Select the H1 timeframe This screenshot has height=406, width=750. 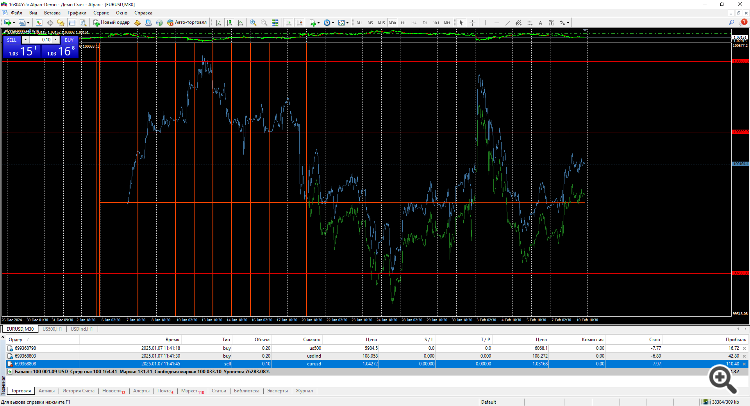[x=403, y=22]
